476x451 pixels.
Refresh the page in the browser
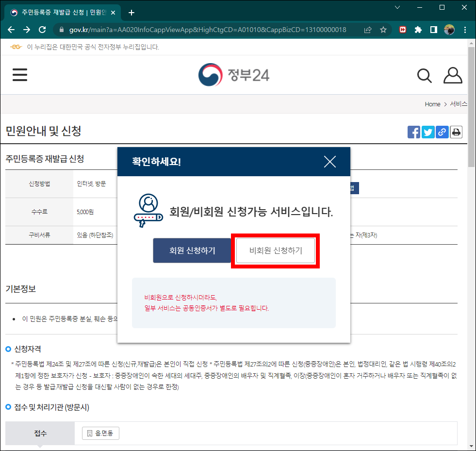click(x=42, y=29)
